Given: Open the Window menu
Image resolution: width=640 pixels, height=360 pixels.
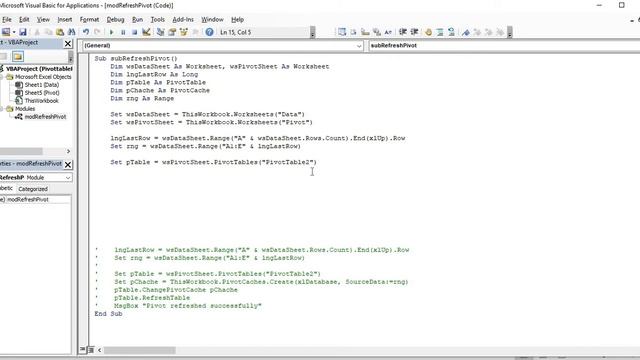Looking at the screenshot, I should click(212, 20).
